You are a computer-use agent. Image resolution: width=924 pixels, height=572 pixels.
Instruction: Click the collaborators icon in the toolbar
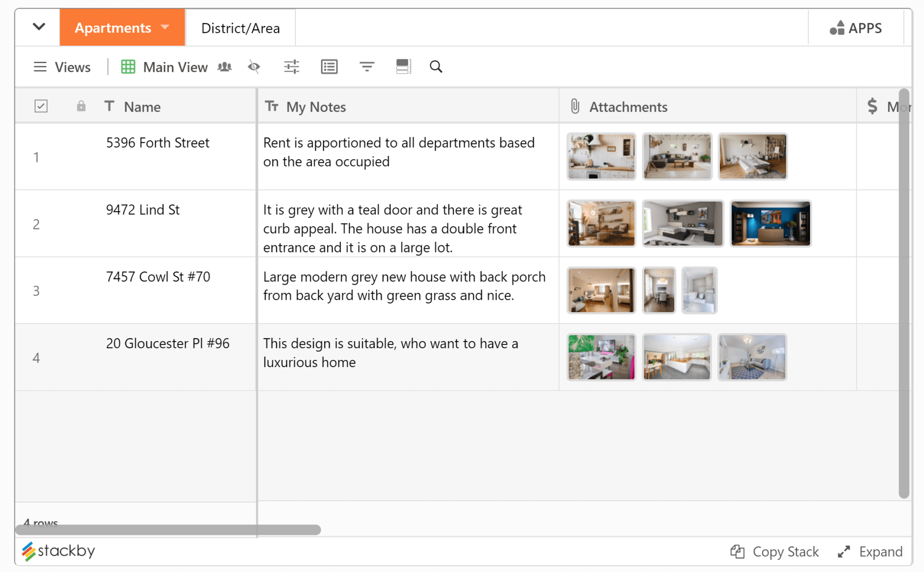click(224, 66)
